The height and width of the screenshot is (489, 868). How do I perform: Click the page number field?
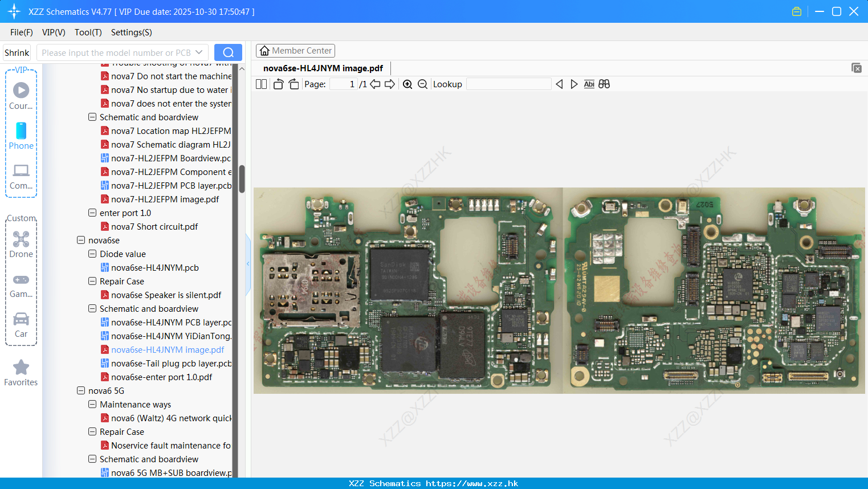[x=343, y=84]
